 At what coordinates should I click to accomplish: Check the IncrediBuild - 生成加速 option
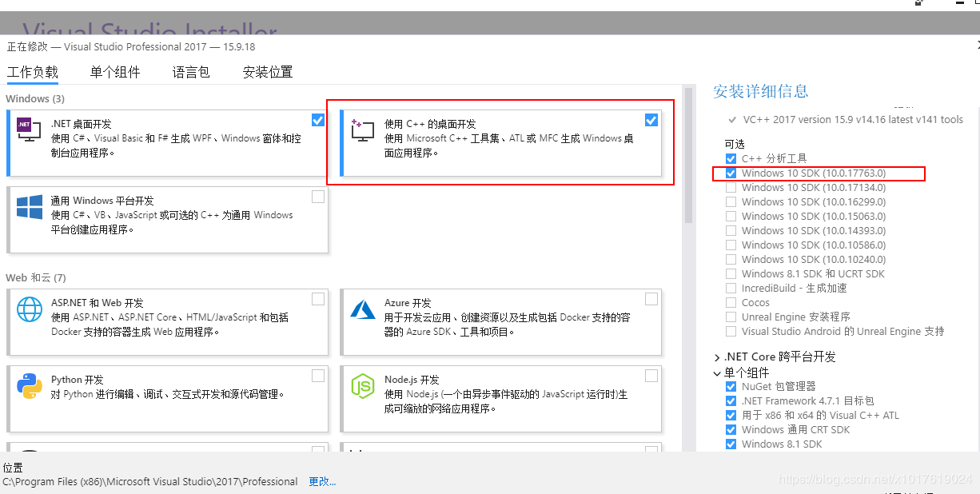tap(731, 288)
